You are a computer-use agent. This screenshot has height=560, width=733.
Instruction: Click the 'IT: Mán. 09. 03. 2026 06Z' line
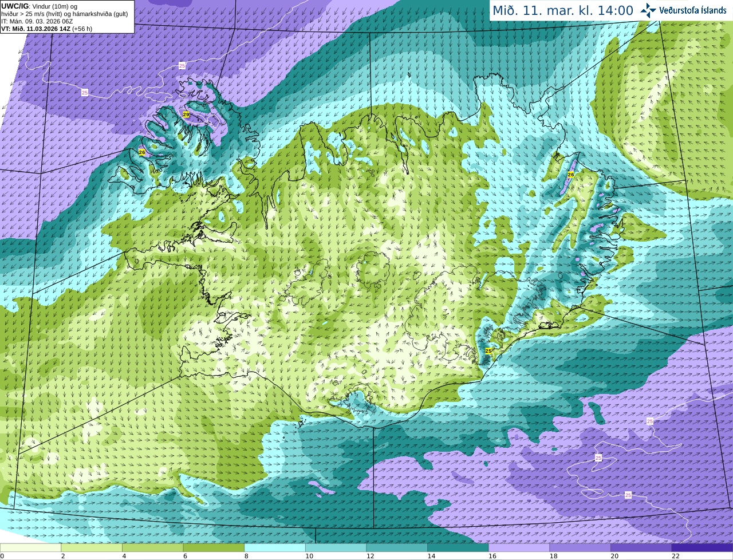37,21
